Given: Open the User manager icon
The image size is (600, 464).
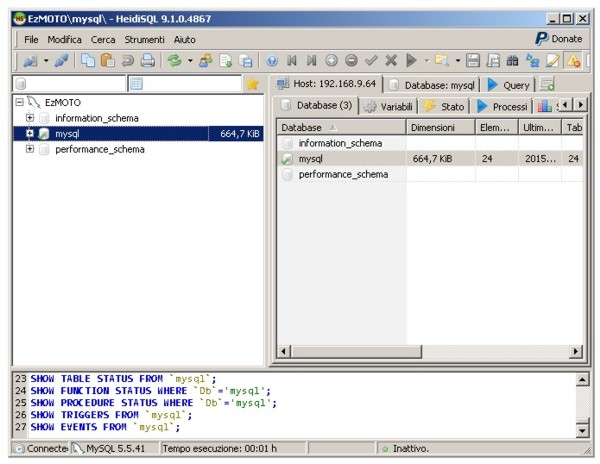Looking at the screenshot, I should click(205, 60).
